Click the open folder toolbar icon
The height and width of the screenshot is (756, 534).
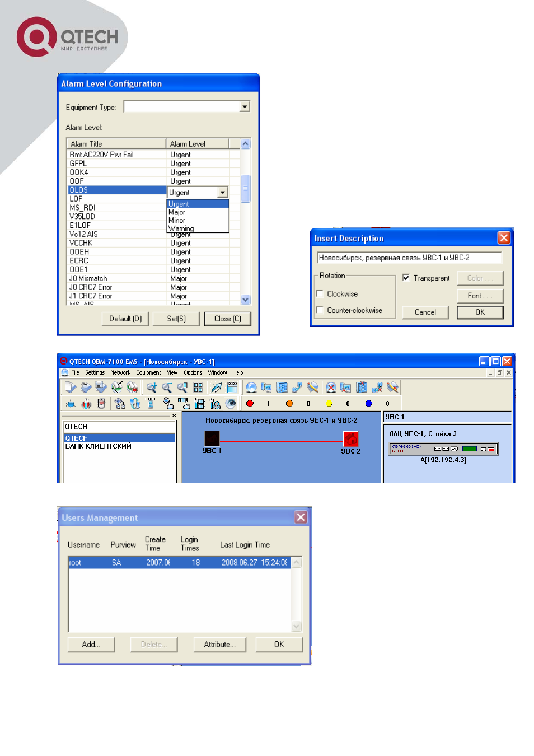tap(86, 387)
